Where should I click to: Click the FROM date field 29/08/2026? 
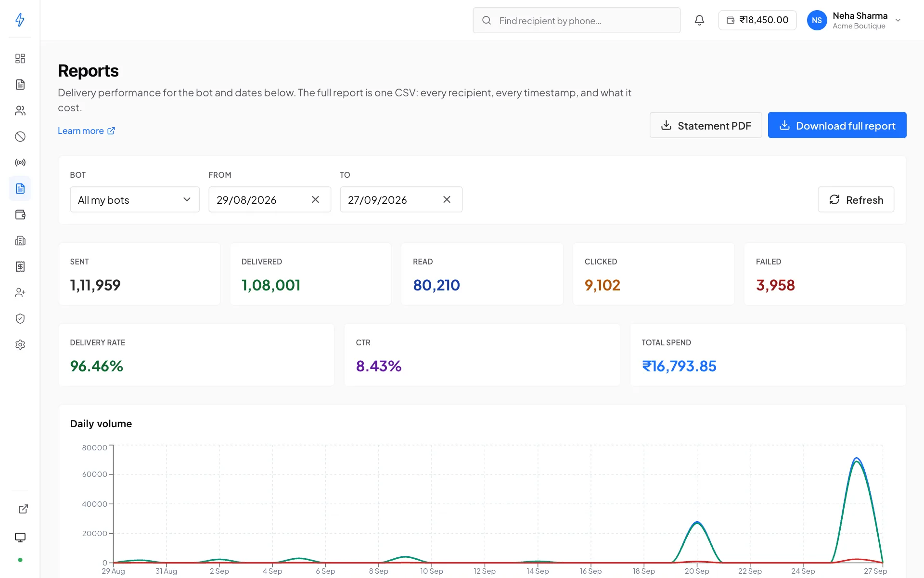269,199
